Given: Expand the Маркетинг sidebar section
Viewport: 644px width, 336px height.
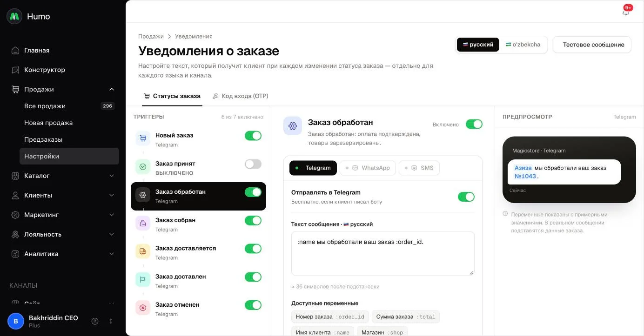Looking at the screenshot, I should click(112, 215).
